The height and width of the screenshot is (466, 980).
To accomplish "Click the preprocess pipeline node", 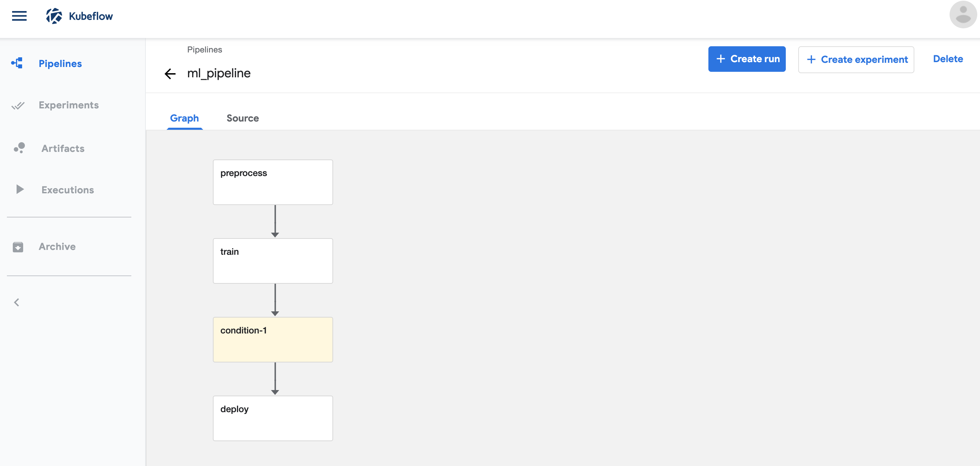I will (x=273, y=182).
